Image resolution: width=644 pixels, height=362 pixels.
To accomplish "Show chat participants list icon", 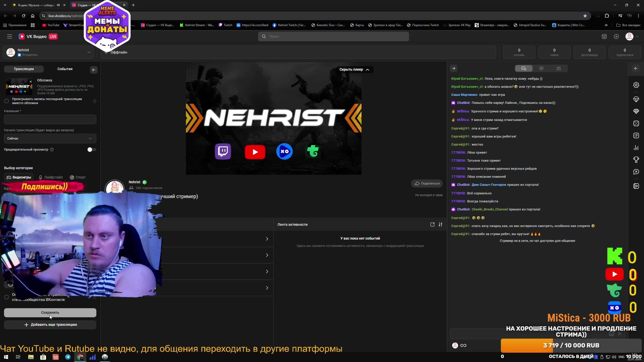I will pyautogui.click(x=558, y=68).
